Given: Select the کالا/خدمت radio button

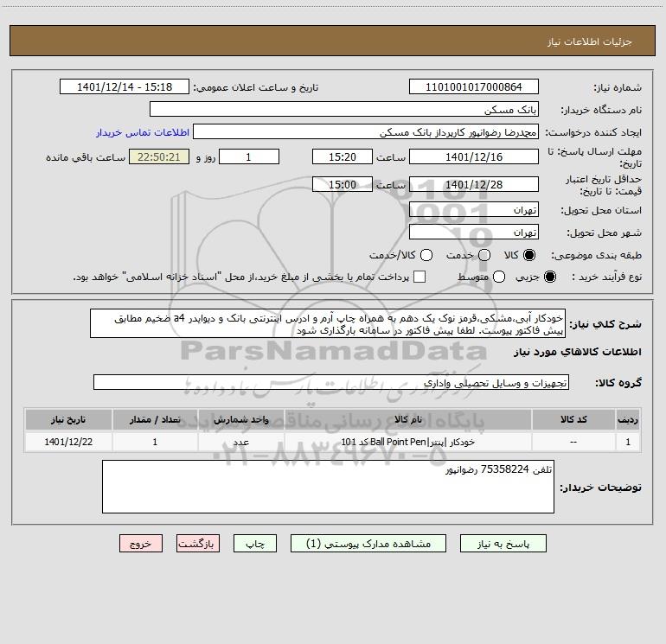Looking at the screenshot, I should point(426,255).
